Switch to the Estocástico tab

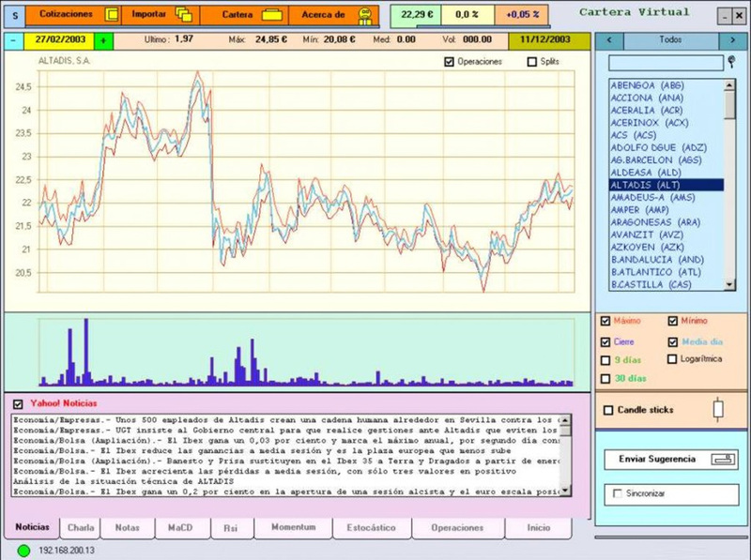(372, 528)
